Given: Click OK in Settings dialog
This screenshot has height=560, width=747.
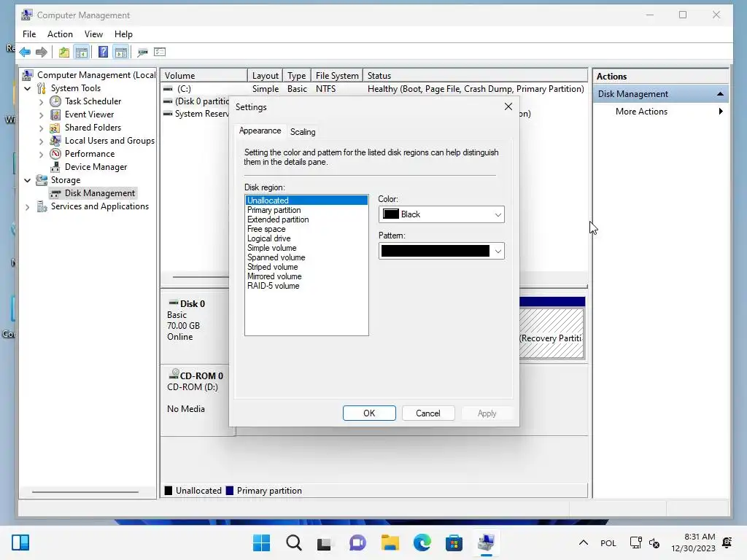Looking at the screenshot, I should click(369, 413).
